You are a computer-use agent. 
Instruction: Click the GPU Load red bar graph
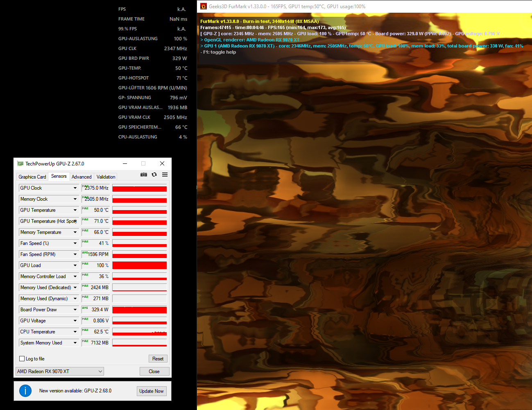tap(139, 265)
